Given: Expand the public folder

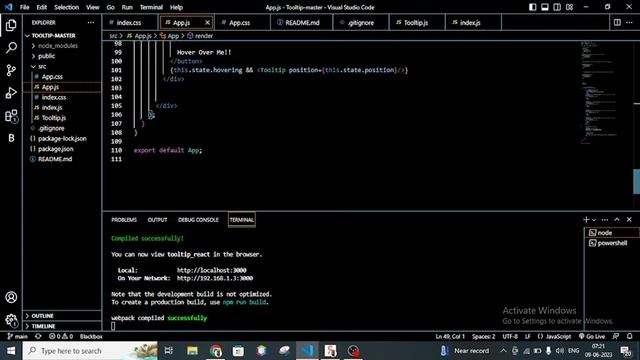Looking at the screenshot, I should [62, 56].
